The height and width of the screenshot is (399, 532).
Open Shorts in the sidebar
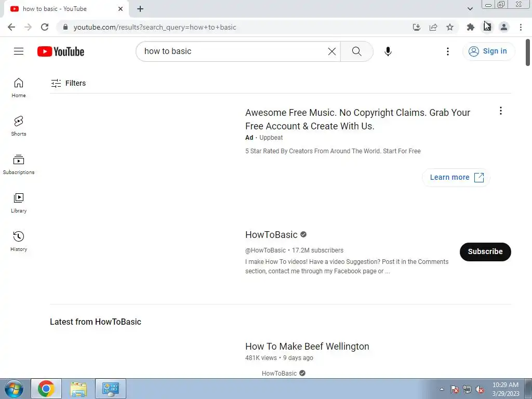coord(19,126)
